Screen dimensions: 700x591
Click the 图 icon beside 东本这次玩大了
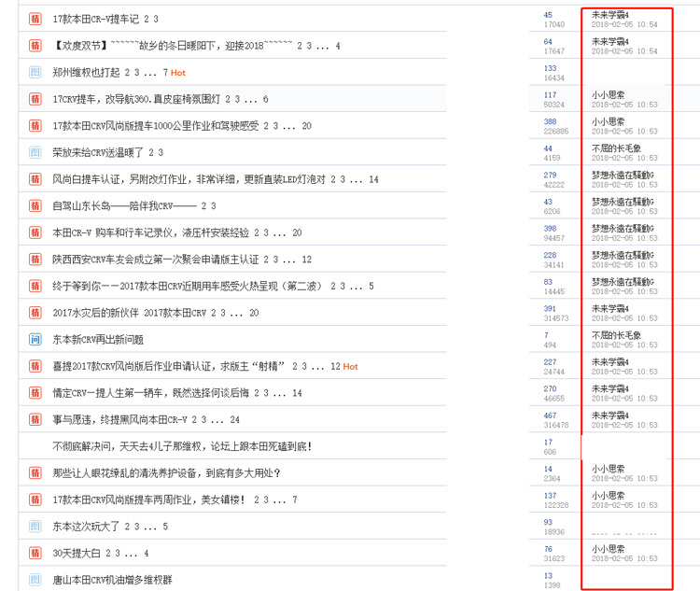pyautogui.click(x=35, y=527)
